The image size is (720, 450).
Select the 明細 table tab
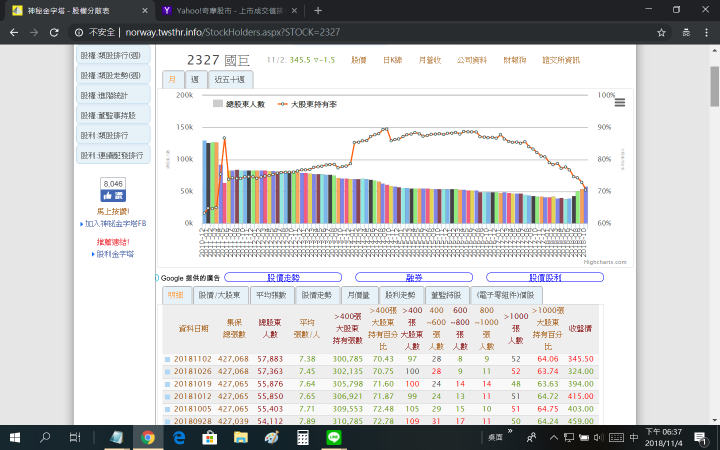(x=176, y=295)
